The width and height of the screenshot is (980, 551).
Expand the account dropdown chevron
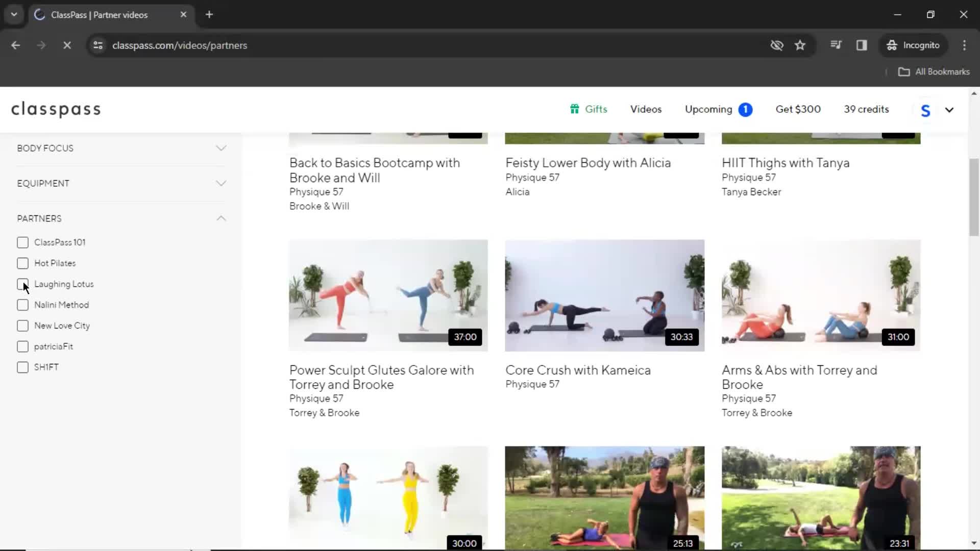(949, 110)
